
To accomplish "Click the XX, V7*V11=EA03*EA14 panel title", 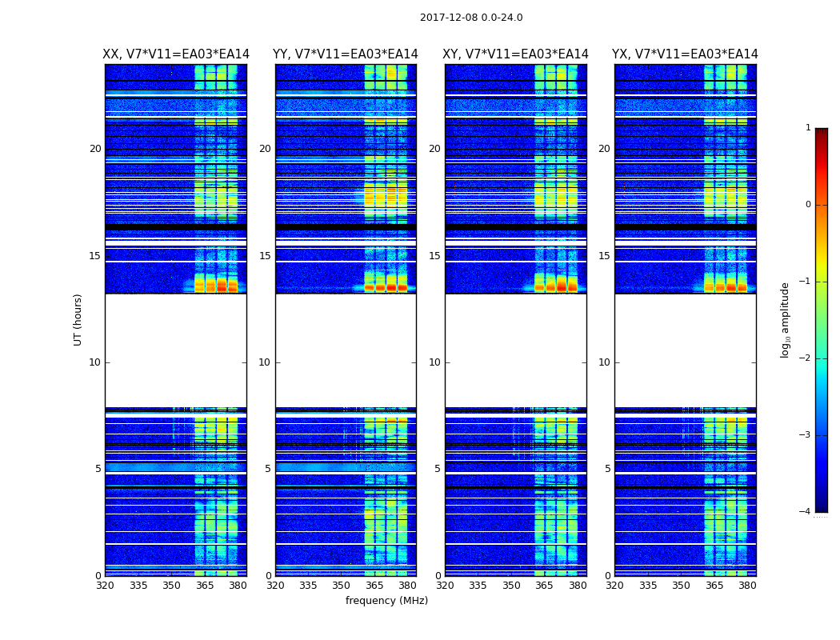I will pyautogui.click(x=176, y=54).
